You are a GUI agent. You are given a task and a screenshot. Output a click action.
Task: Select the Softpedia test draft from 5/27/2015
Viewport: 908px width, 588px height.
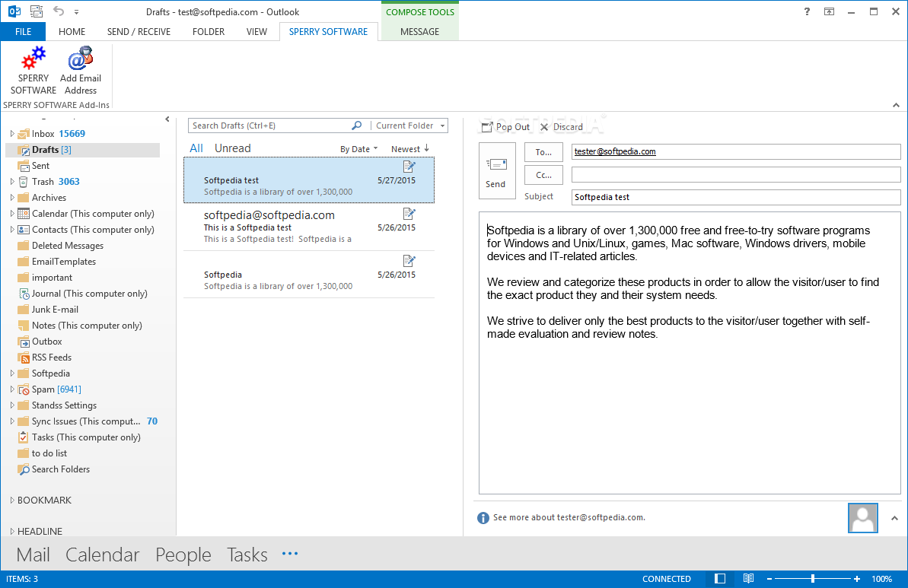pyautogui.click(x=309, y=180)
